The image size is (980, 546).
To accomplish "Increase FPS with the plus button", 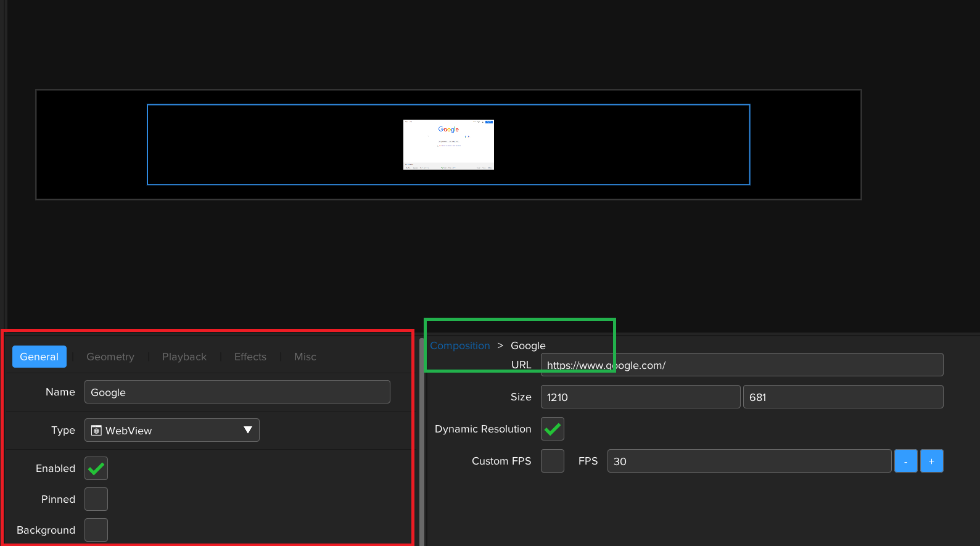I will click(x=931, y=461).
